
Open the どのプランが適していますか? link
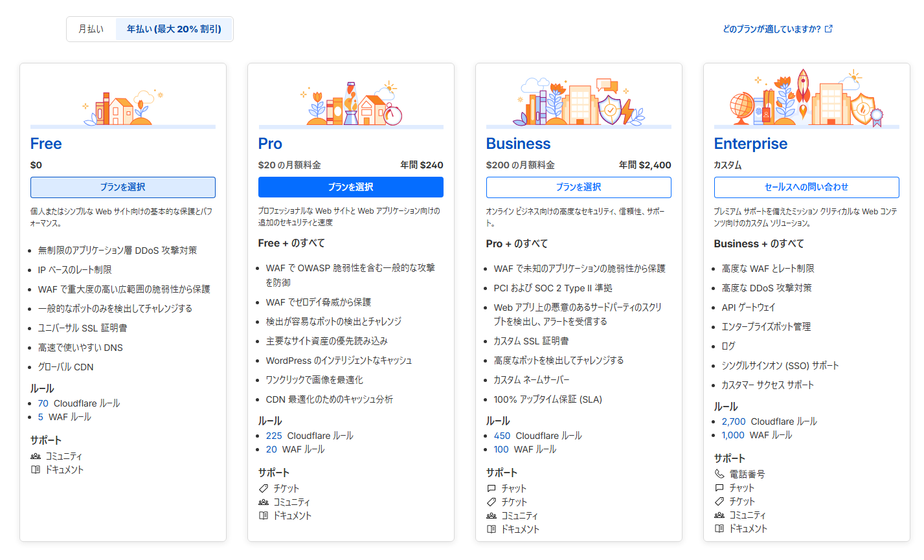(772, 29)
